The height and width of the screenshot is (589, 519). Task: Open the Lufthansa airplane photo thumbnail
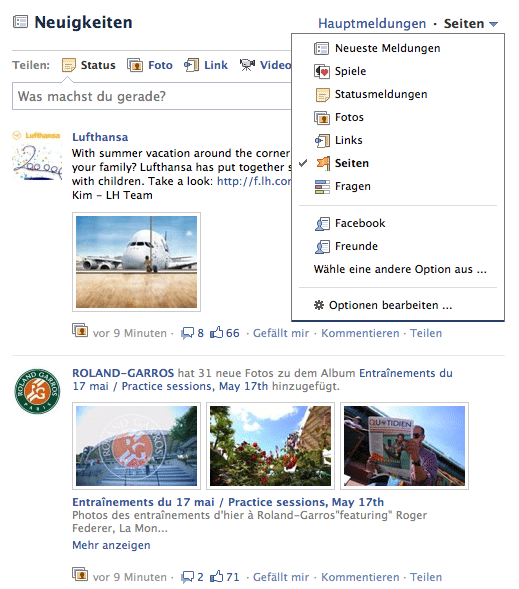(x=136, y=262)
